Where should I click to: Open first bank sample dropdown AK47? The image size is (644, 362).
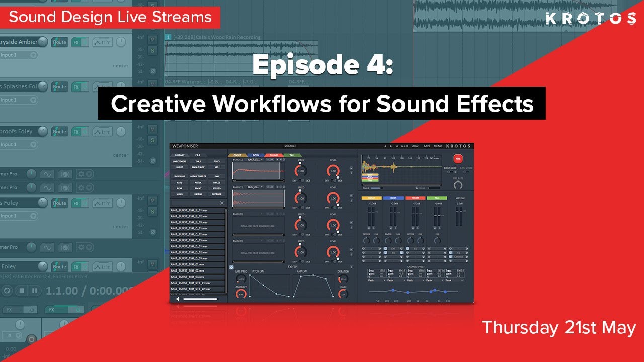coord(255,160)
